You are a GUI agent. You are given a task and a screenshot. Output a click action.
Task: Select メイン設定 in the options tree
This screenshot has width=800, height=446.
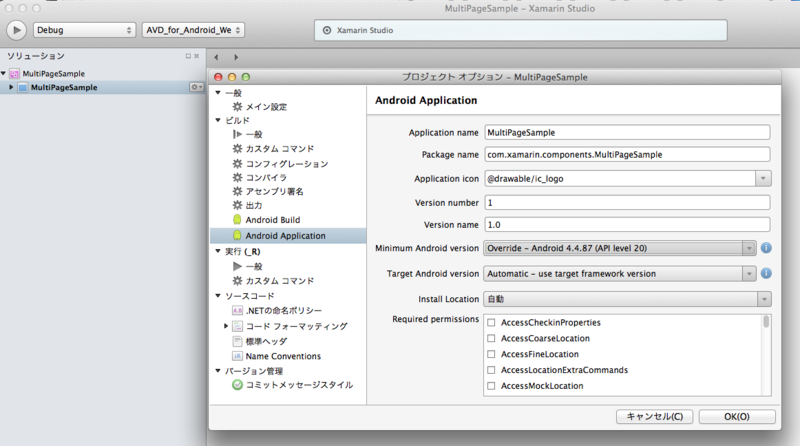266,107
